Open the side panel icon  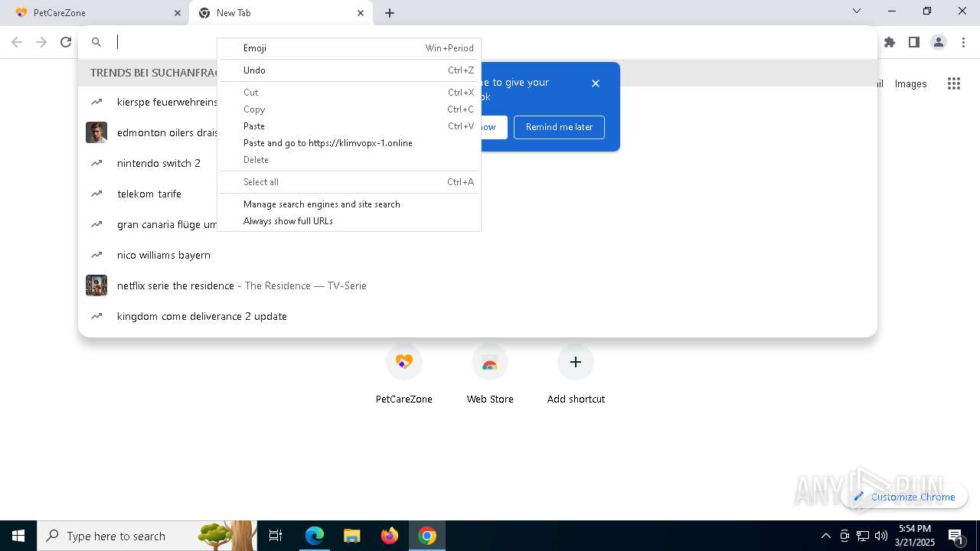[914, 42]
